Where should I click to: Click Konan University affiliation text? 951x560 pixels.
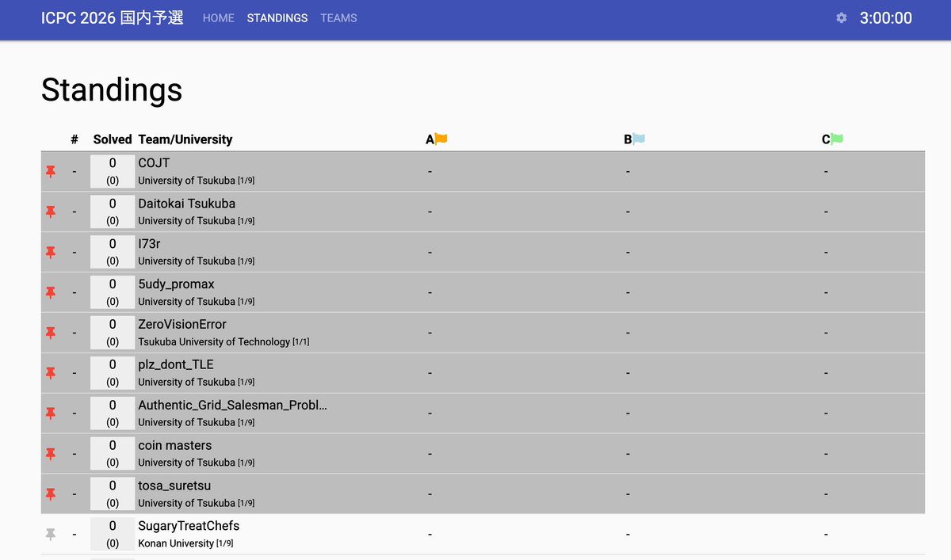pyautogui.click(x=176, y=543)
